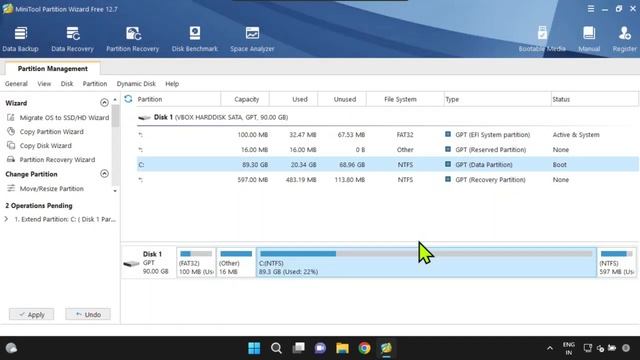Open the Chat app on the taskbar
Image resolution: width=640 pixels, height=360 pixels.
click(320, 348)
